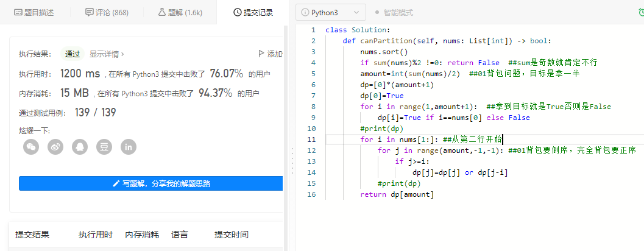
Task: Share result via LinkedIn icon
Action: [x=128, y=146]
